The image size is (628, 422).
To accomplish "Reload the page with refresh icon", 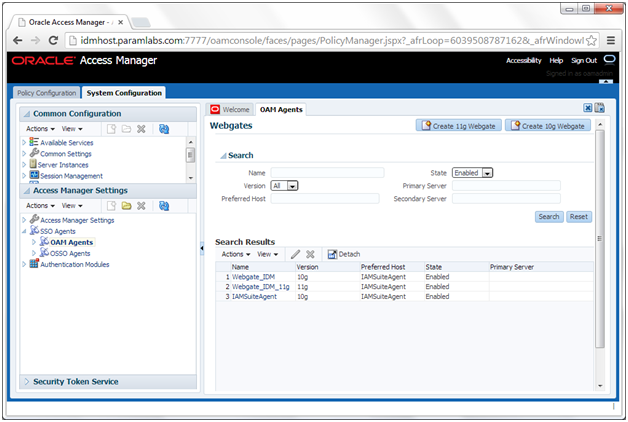I will click(53, 40).
